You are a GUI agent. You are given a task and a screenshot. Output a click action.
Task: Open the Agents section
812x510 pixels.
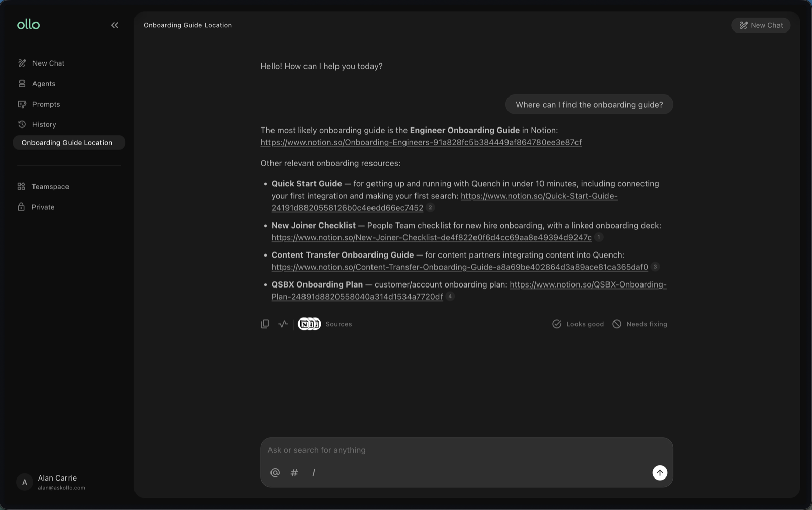(37, 83)
